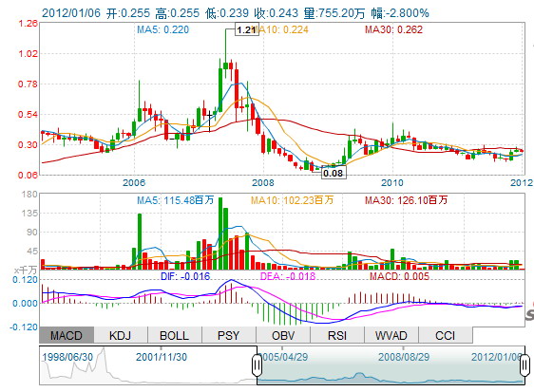Viewport: 534px width, 392px height.
Task: Show the PSY indicator
Action: point(229,335)
